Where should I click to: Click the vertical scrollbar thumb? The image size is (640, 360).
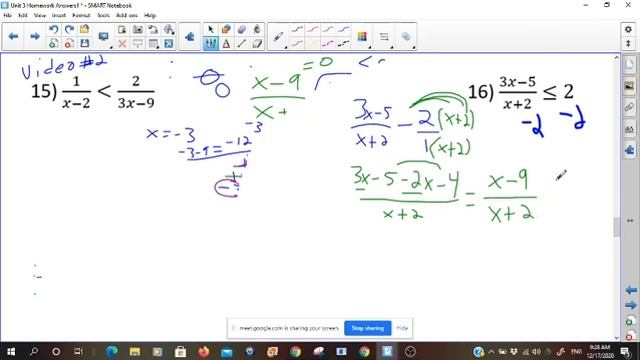616,227
